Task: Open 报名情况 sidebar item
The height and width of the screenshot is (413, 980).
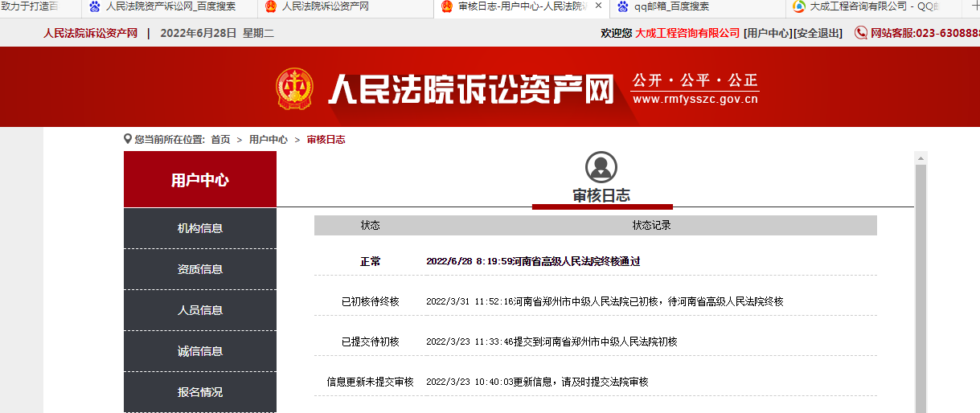Action: point(200,392)
